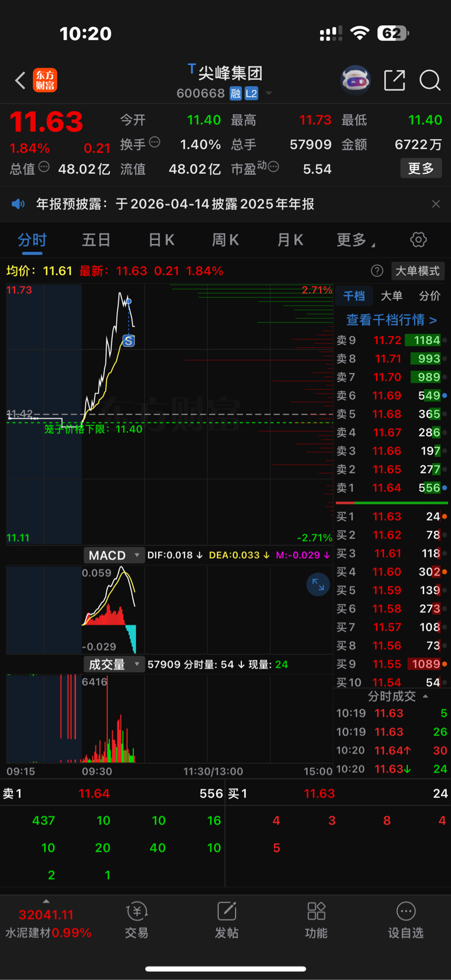Tap the 卖8 price 11.71 row
451x980 pixels.
point(392,359)
